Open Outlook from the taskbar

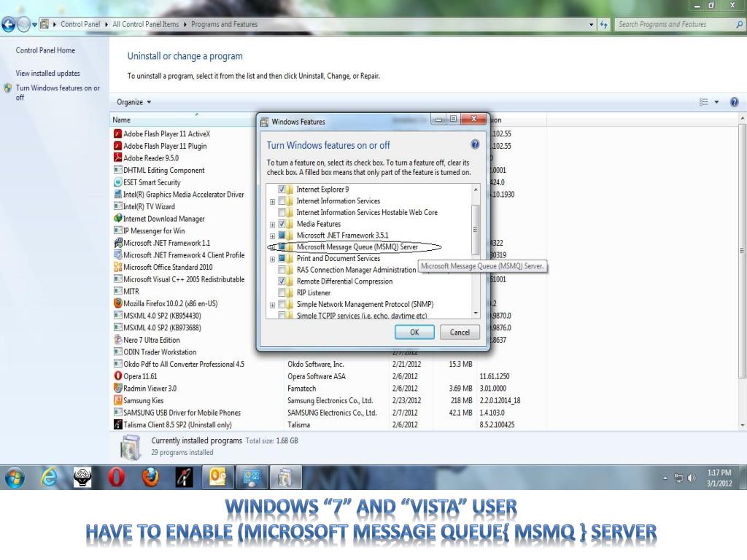pos(217,477)
